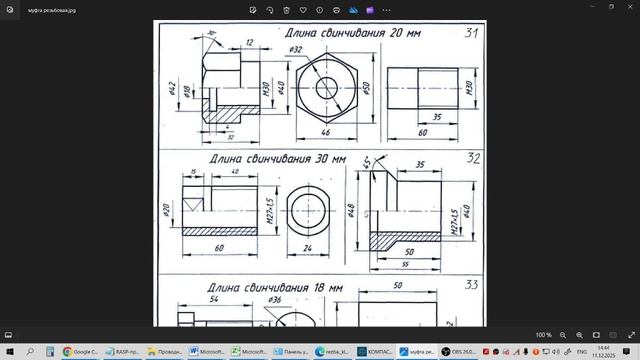The height and width of the screenshot is (360, 640).
Task: Open the file info panel icon
Action: (x=320, y=10)
